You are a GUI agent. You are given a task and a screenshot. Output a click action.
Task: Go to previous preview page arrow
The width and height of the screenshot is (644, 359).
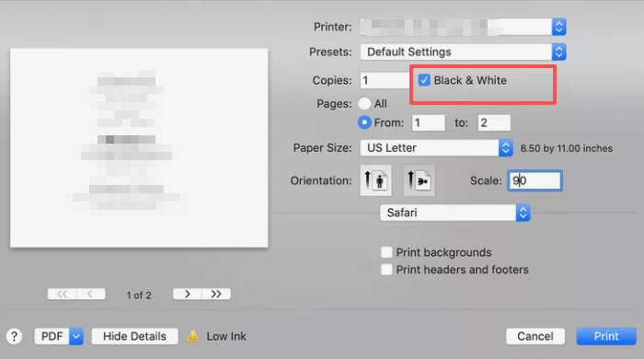tap(91, 294)
